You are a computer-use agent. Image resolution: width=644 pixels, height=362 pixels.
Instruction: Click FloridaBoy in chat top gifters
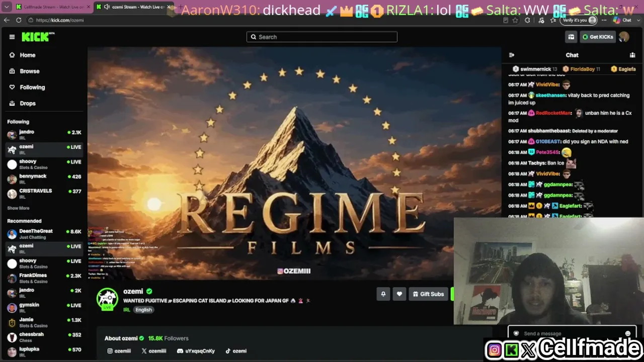click(582, 69)
